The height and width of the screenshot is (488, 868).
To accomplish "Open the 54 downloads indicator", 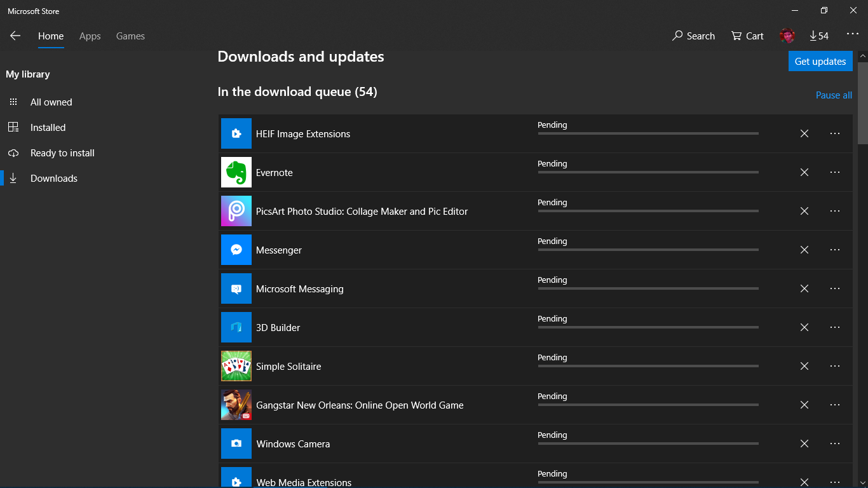I will (819, 36).
